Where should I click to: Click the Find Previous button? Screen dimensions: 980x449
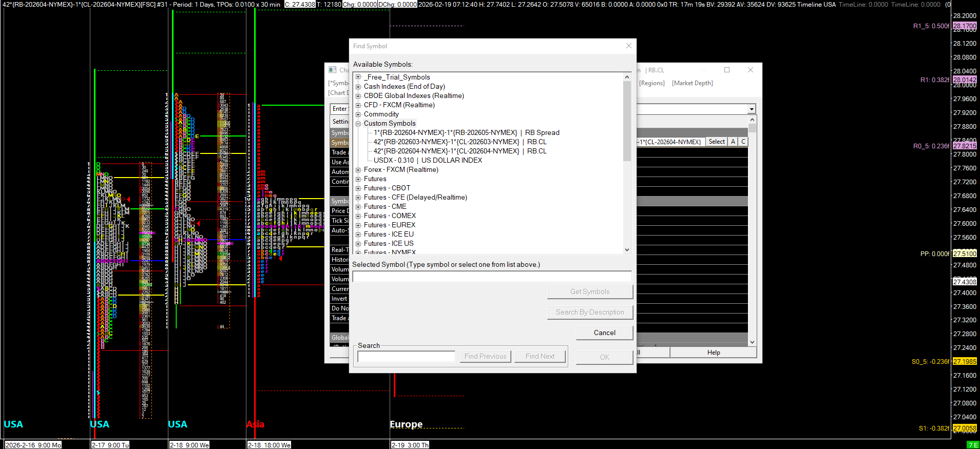pyautogui.click(x=485, y=356)
